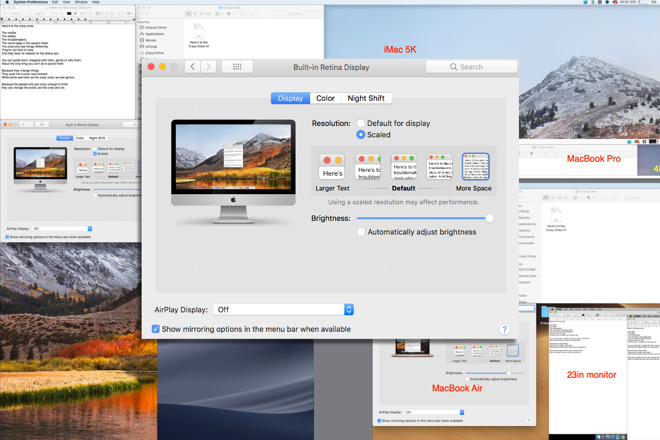The height and width of the screenshot is (440, 660).
Task: Click the Search field in front preferences window
Action: [x=471, y=67]
